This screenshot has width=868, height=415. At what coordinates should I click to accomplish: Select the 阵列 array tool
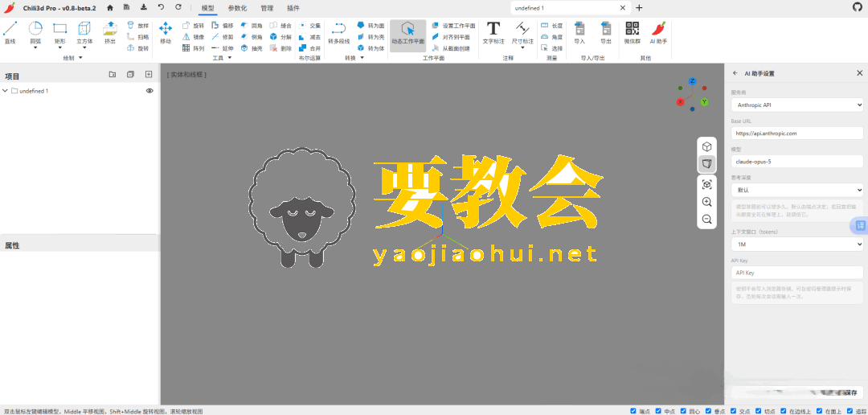pos(193,49)
